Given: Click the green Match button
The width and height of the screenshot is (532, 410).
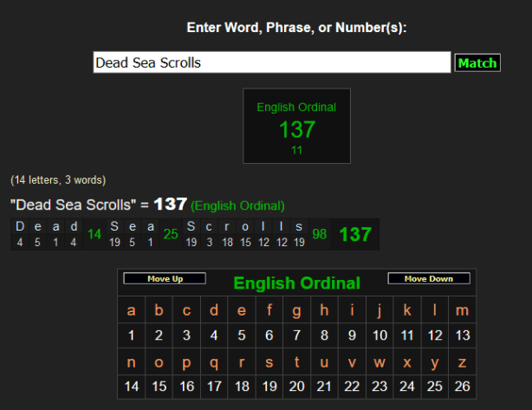Looking at the screenshot, I should [x=477, y=62].
